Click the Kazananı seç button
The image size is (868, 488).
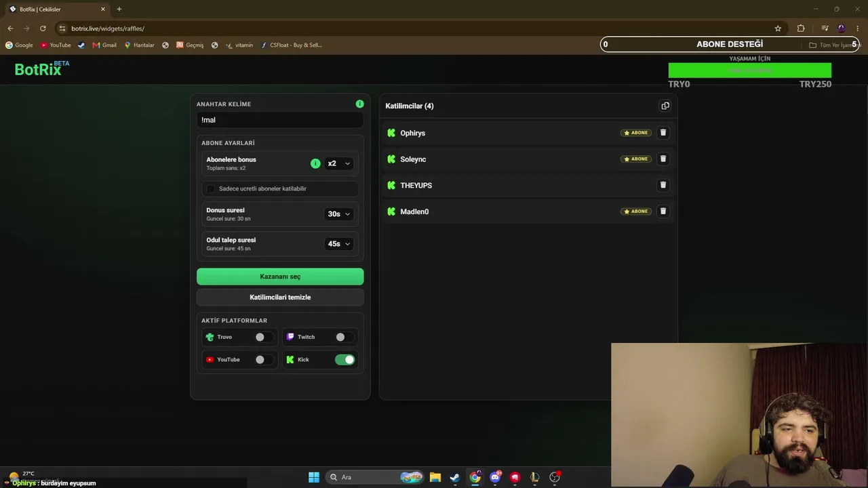pyautogui.click(x=280, y=277)
